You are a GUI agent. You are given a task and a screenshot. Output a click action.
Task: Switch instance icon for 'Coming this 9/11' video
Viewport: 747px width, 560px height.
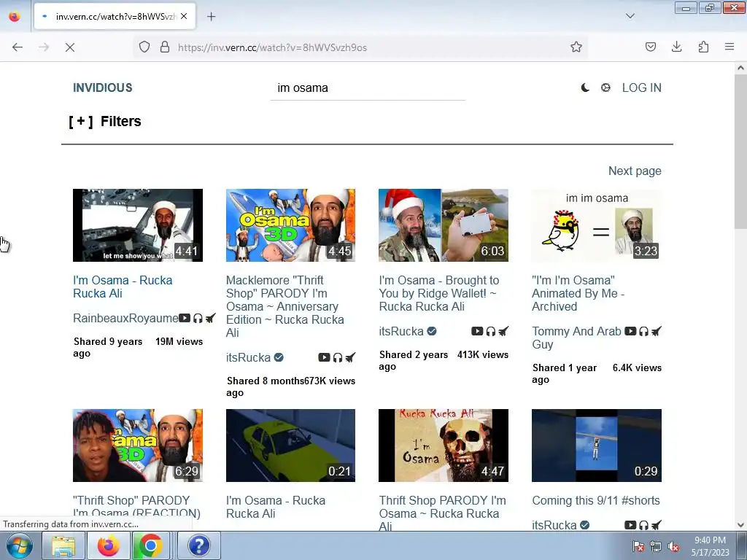point(657,525)
